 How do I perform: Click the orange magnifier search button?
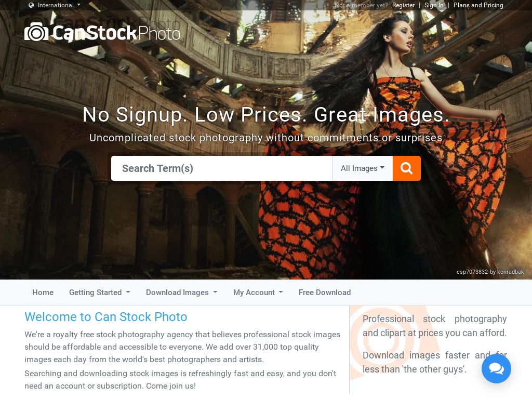click(406, 168)
